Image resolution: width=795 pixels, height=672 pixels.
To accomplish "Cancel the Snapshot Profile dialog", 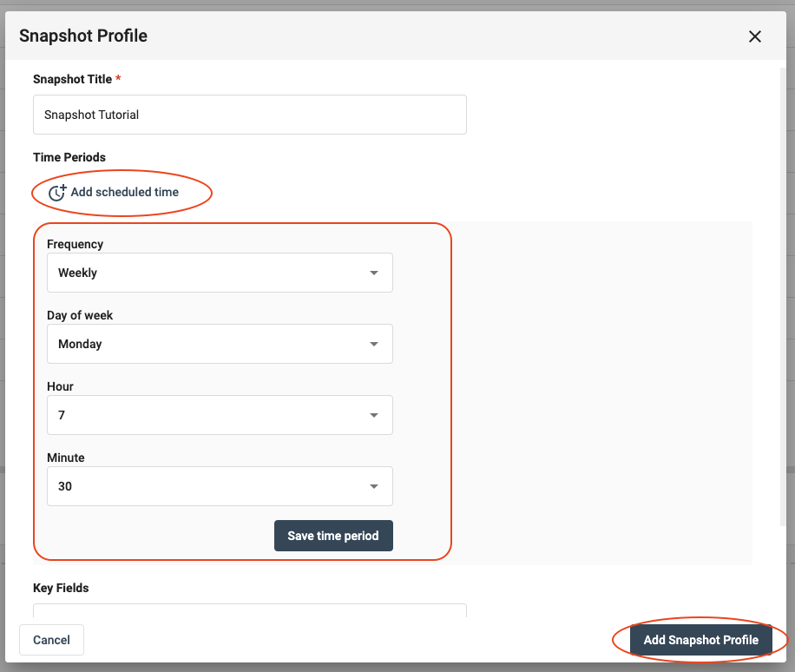I will point(51,640).
